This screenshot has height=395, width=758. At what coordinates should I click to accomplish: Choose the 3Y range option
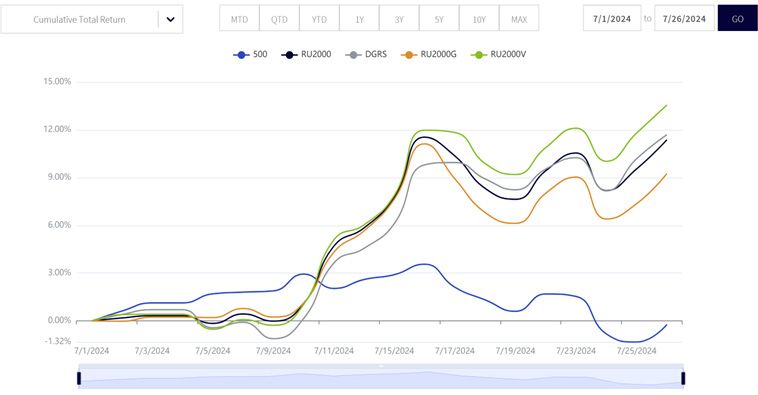point(399,19)
